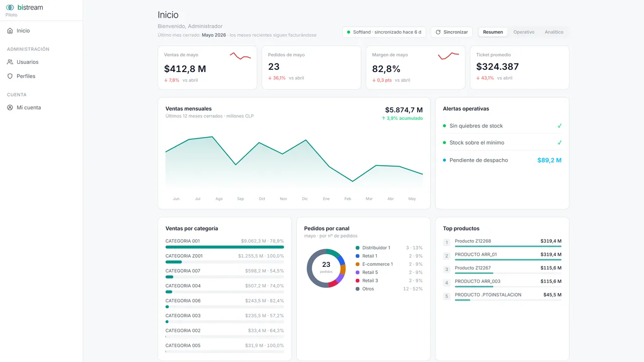Click the Perfiles shield icon
The width and height of the screenshot is (644, 362).
point(10,76)
